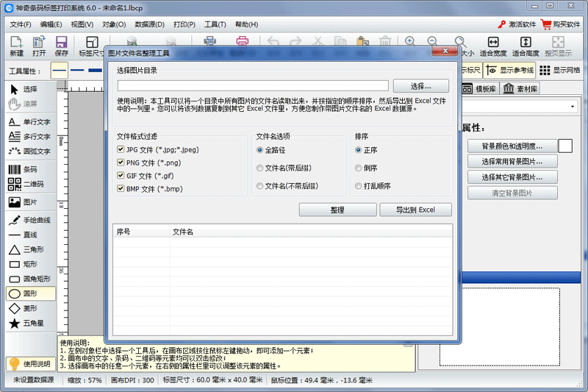
Task: Select the 条码 barcode tool
Action: [29, 170]
